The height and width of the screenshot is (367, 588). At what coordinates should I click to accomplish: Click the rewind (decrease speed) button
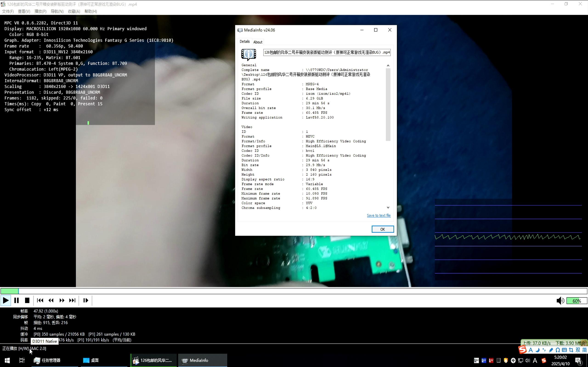coord(51,300)
